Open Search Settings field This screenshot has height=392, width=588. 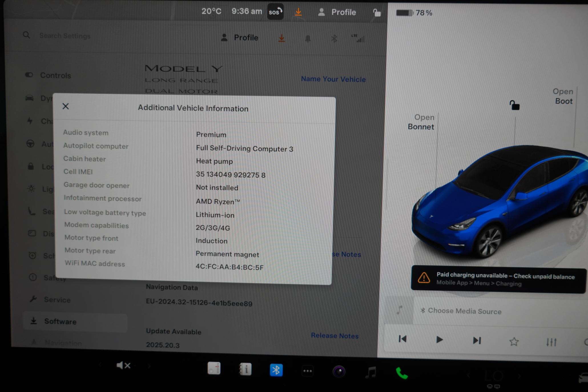pos(65,36)
